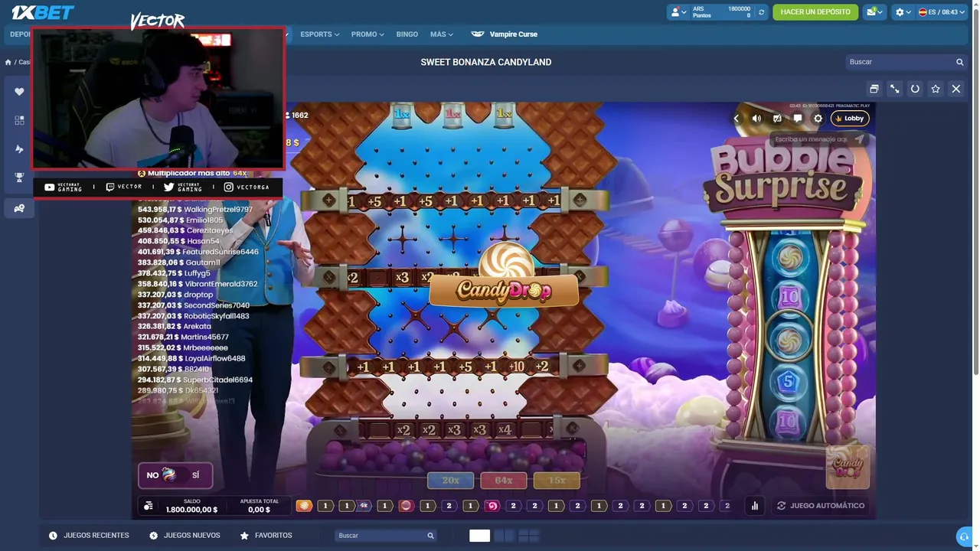
Task: Open Juegos Recientes tab
Action: click(89, 536)
